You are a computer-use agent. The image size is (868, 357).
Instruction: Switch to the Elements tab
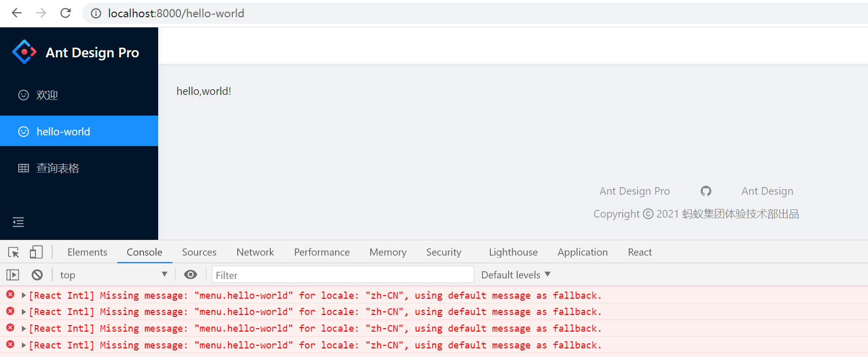pyautogui.click(x=87, y=252)
